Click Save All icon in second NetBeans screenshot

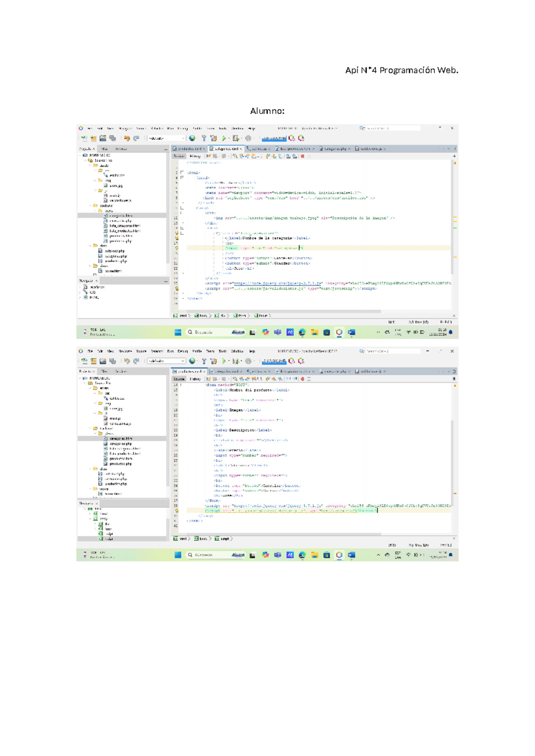point(113,361)
